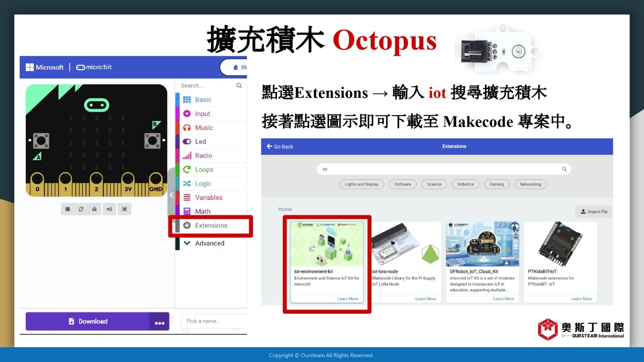
Task: Click the Variables list icon
Action: point(187,197)
